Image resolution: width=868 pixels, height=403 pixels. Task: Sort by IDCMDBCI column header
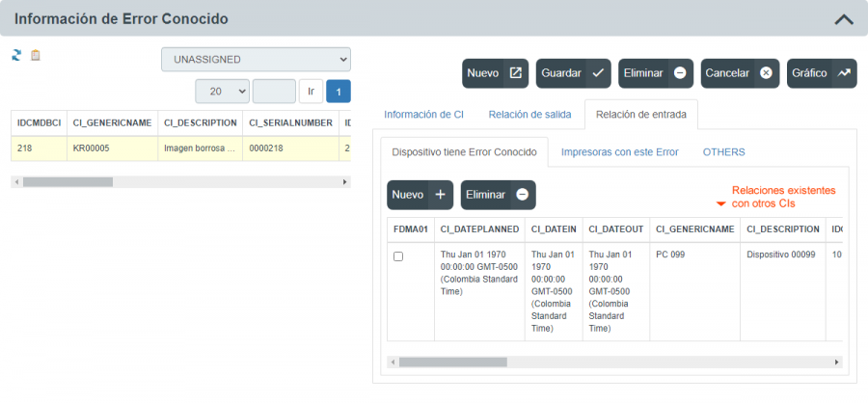click(x=39, y=122)
